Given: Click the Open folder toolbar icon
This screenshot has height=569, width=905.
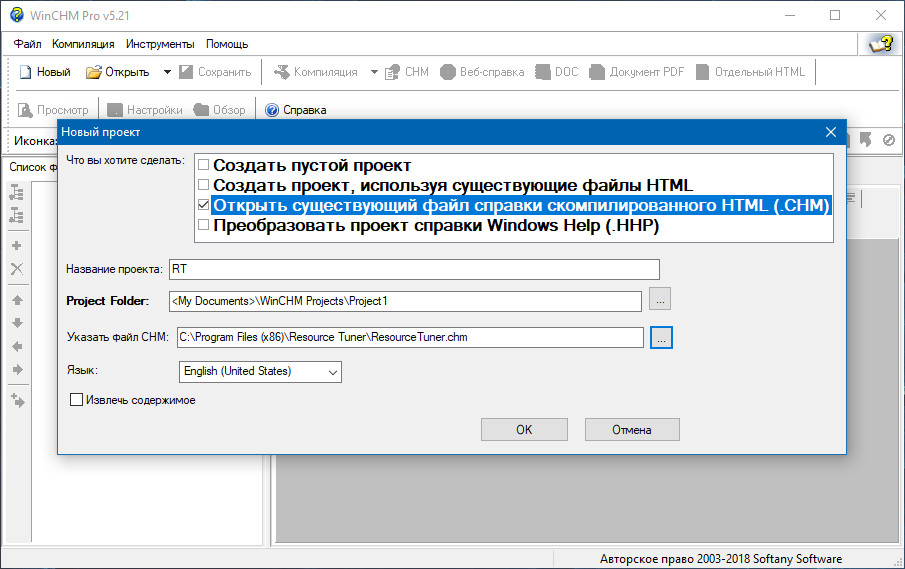Looking at the screenshot, I should 94,72.
